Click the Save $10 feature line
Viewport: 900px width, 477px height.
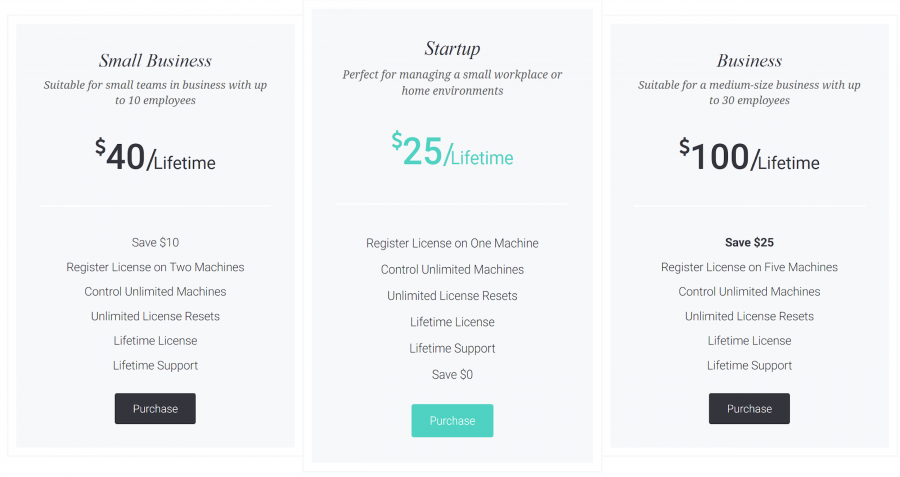pyautogui.click(x=155, y=242)
